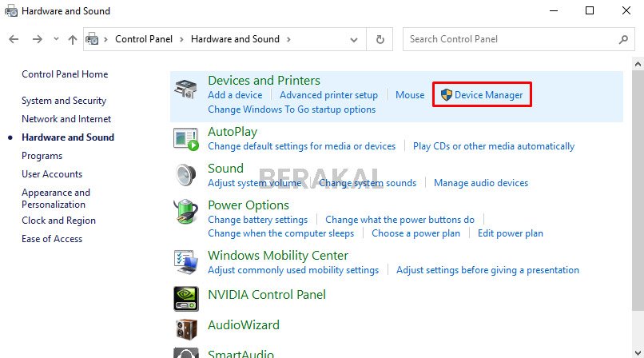
Task: Click the Devices and Printers icon
Action: [x=186, y=89]
